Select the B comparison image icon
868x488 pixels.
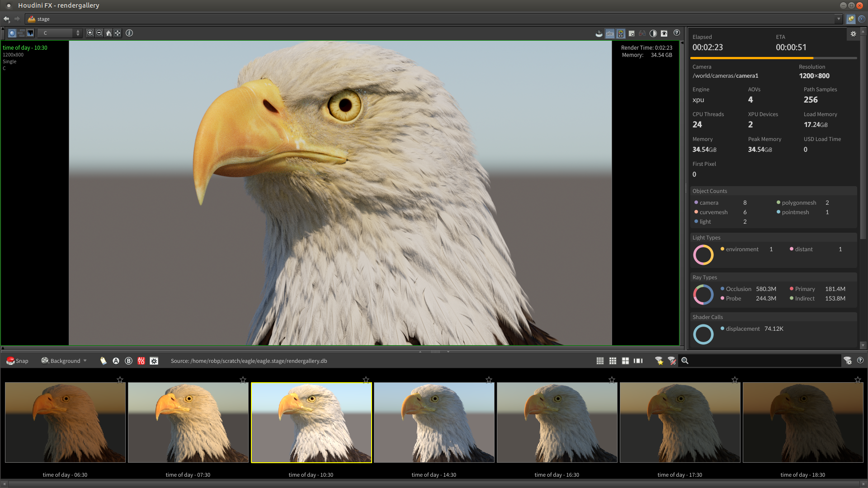[128, 361]
